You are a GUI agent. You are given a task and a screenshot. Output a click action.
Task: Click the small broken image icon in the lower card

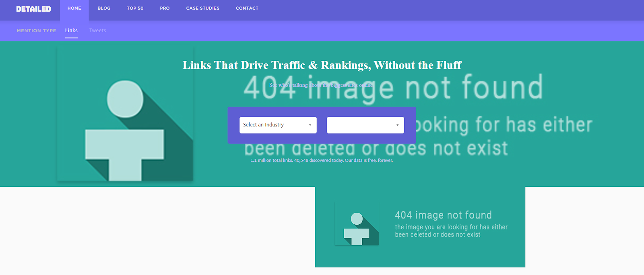[357, 224]
